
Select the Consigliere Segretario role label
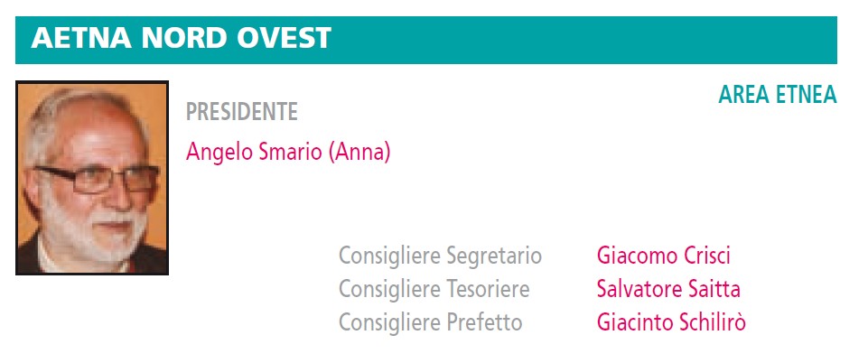pos(440,256)
